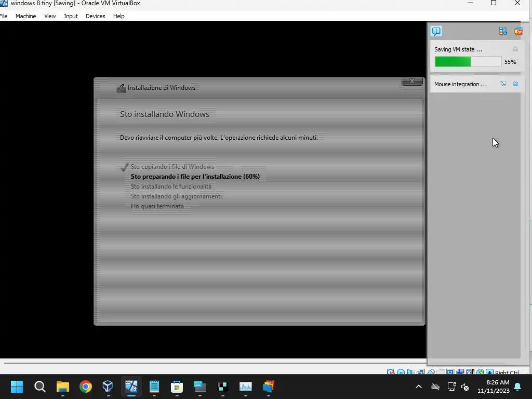
Task: Click the shared folders status bar icon
Action: pyautogui.click(x=441, y=372)
